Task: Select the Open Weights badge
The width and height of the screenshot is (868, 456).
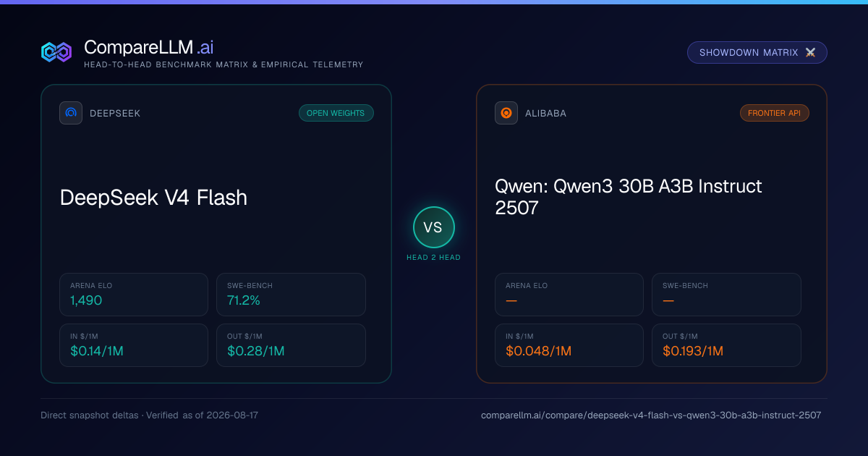Action: click(x=336, y=113)
